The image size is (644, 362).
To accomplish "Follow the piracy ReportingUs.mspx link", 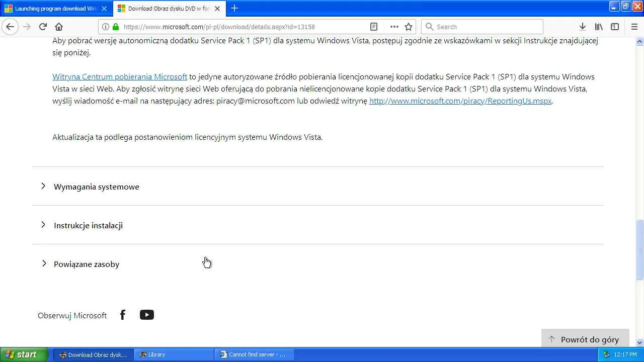I will pyautogui.click(x=460, y=101).
